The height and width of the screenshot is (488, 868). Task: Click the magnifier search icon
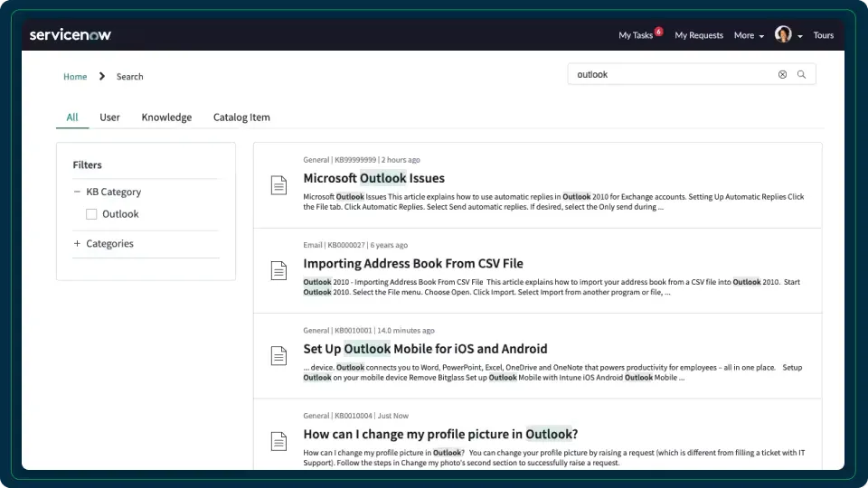click(x=801, y=74)
